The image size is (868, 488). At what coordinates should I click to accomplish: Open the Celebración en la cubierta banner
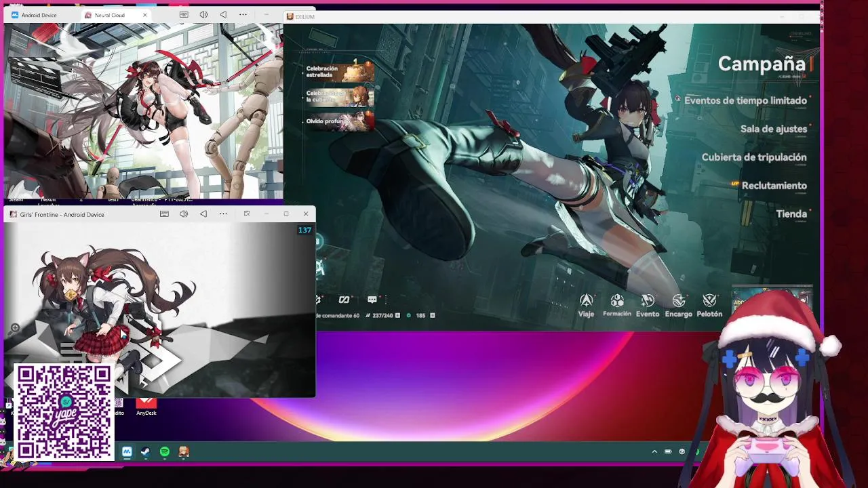point(339,96)
